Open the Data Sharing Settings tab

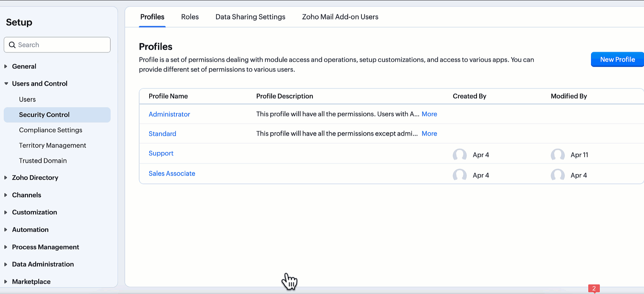250,17
